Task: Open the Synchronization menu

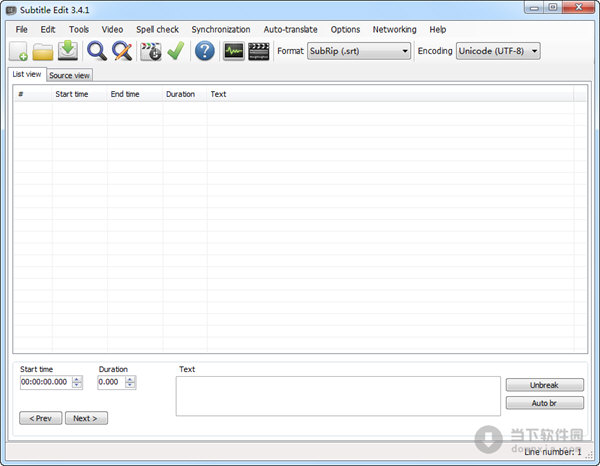Action: point(221,29)
